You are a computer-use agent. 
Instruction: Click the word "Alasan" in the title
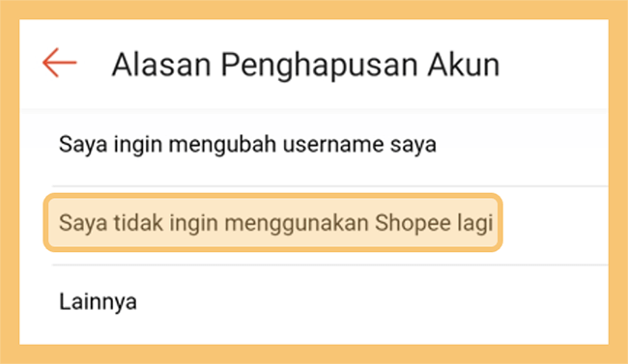coord(161,64)
